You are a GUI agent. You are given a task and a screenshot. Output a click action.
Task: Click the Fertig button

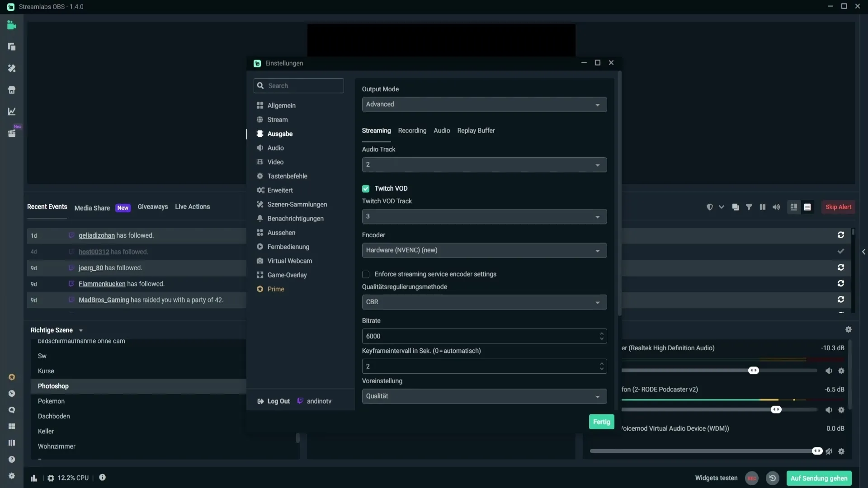[601, 422]
